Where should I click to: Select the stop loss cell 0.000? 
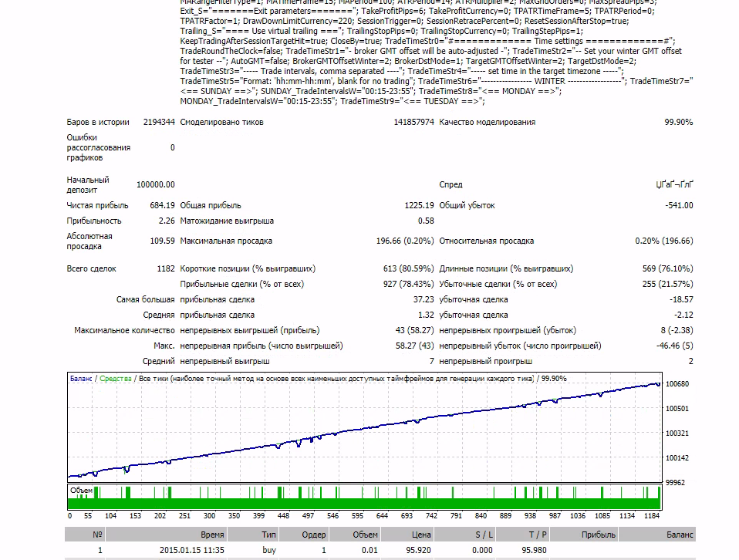coord(482,550)
